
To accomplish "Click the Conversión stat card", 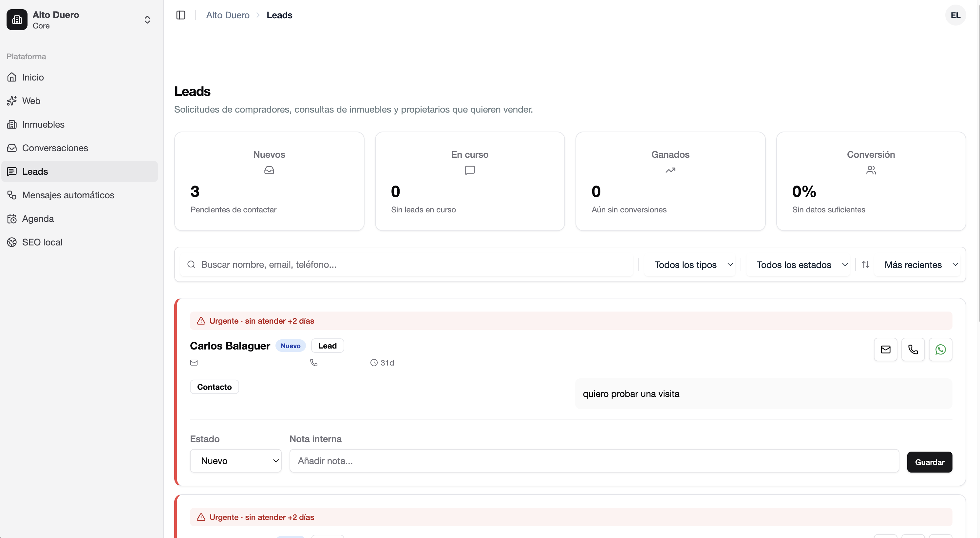I will pos(871,181).
